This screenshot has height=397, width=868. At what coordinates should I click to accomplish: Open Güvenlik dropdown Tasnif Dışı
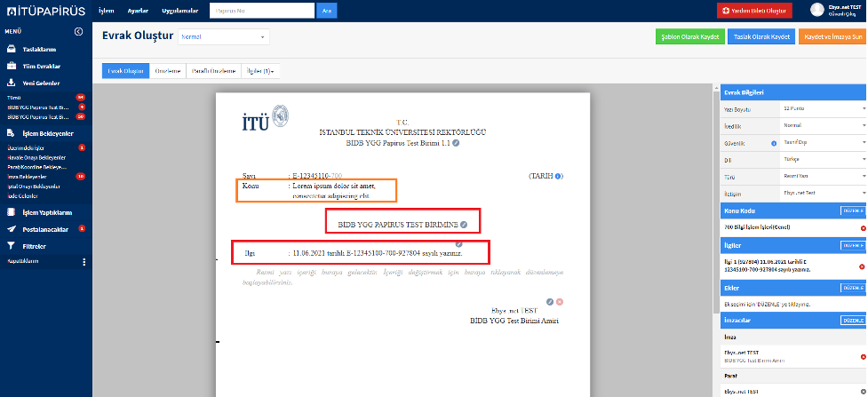click(824, 142)
